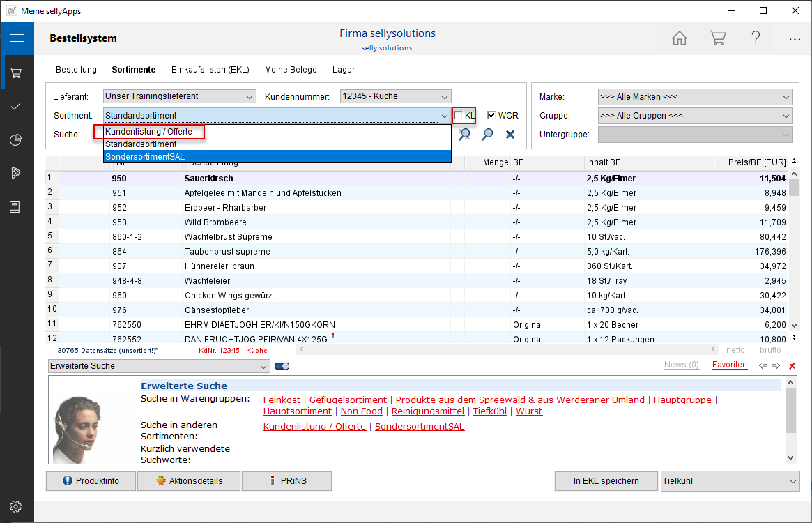Click the book icon in the sidebar
Image resolution: width=812 pixels, height=523 pixels.
(16, 207)
